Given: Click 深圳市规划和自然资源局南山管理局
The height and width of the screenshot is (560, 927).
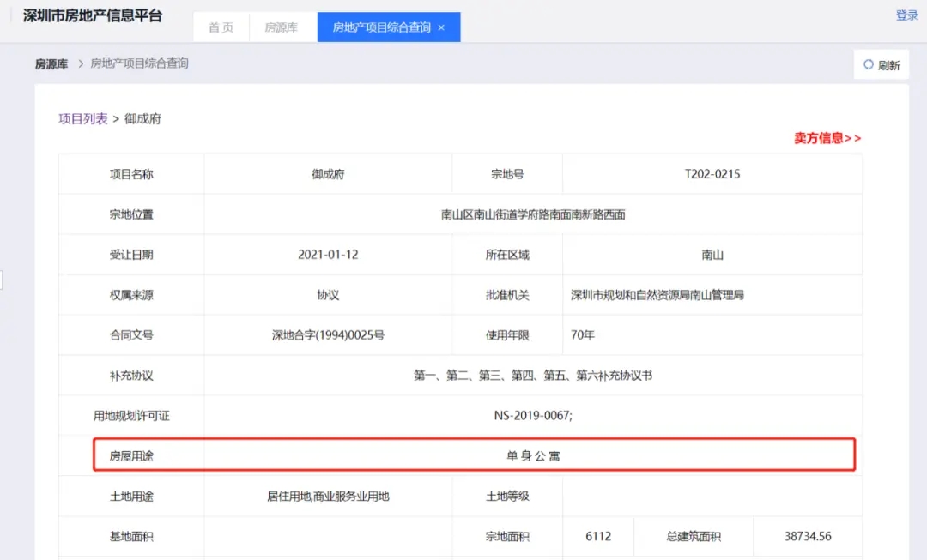Looking at the screenshot, I should click(657, 295).
